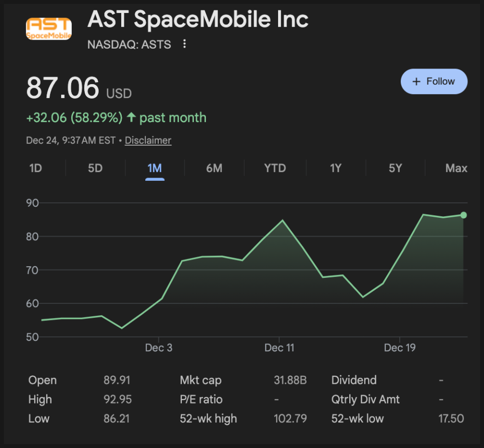Select the 1M chart range tab
The width and height of the screenshot is (484, 448).
[155, 168]
